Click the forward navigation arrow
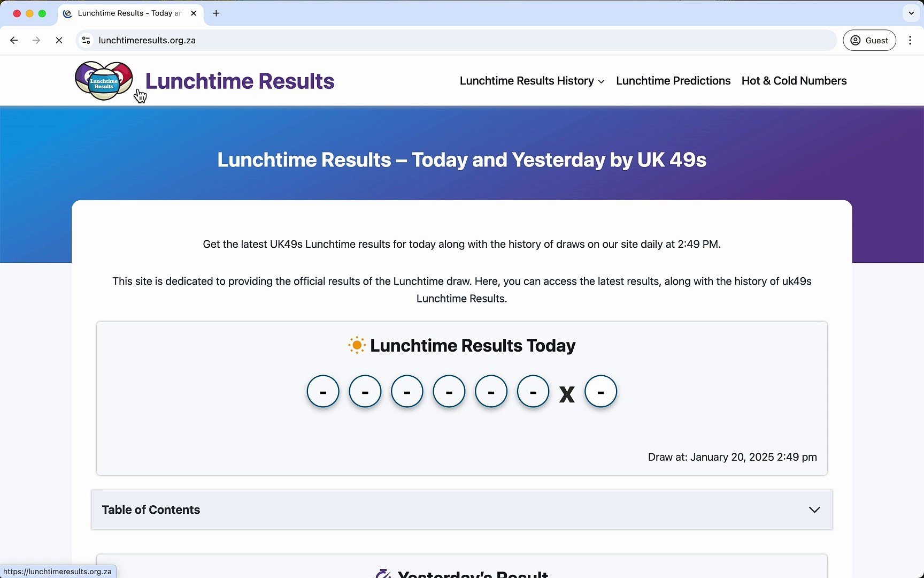 coord(36,40)
